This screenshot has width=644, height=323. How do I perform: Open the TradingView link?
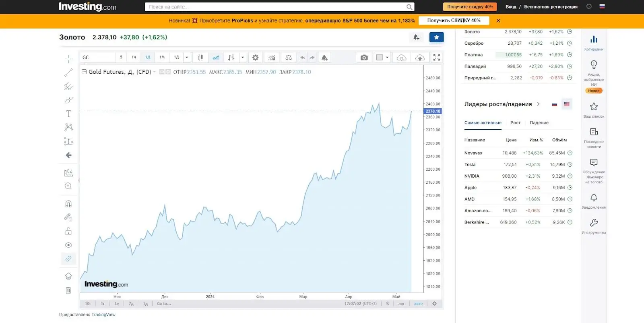click(x=103, y=315)
